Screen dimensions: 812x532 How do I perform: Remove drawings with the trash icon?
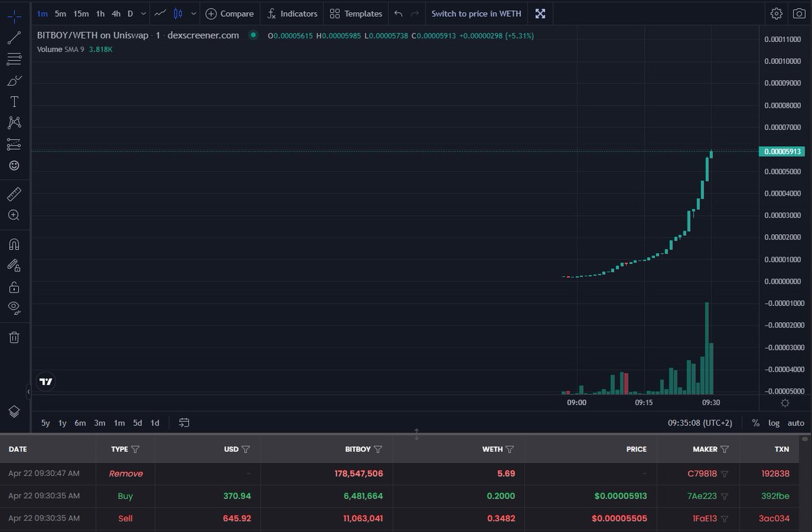pos(14,337)
